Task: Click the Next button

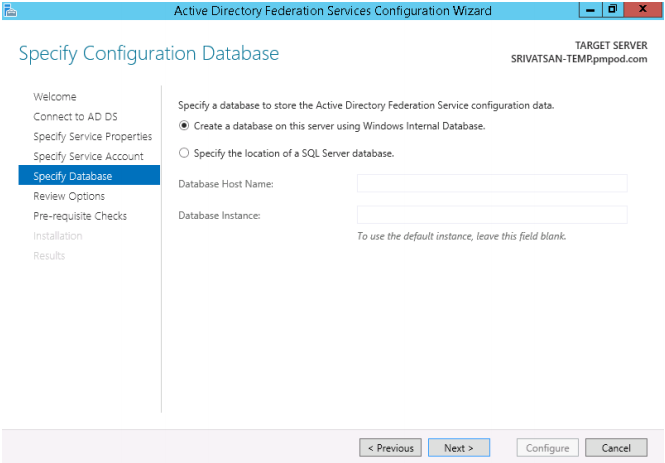Action: click(459, 448)
